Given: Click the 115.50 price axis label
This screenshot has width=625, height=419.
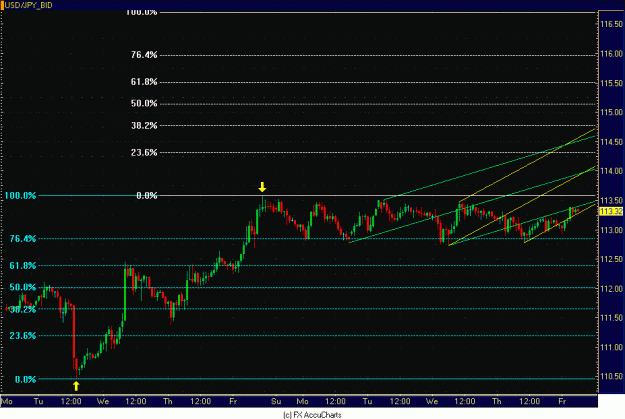Looking at the screenshot, I should [x=611, y=83].
